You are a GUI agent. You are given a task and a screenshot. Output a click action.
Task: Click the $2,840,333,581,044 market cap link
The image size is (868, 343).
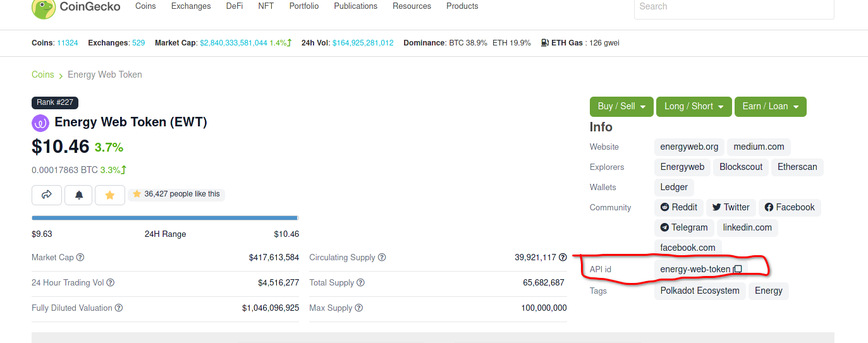pyautogui.click(x=233, y=43)
